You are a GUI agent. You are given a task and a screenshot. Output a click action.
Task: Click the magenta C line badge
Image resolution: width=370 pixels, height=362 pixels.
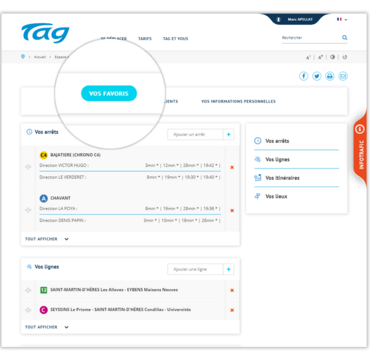point(43,310)
